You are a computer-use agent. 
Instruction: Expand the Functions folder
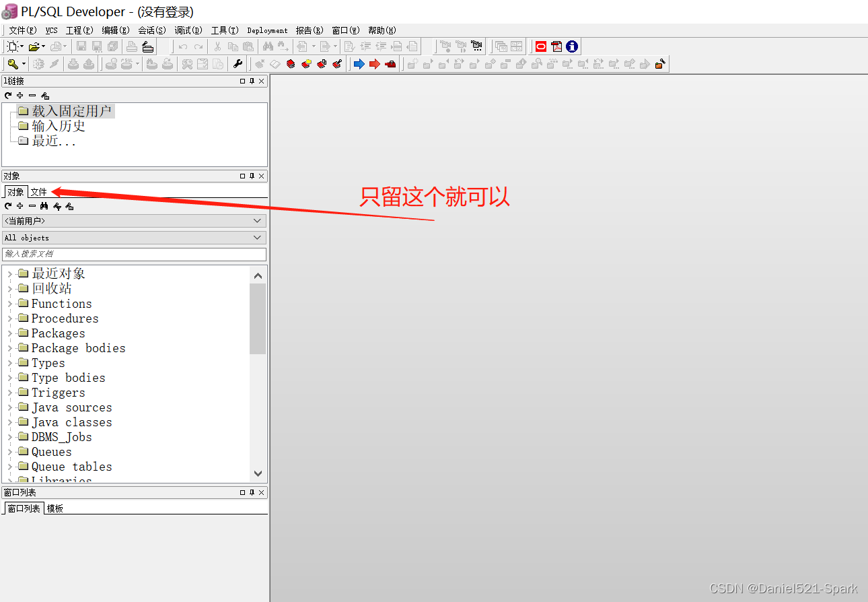(x=9, y=304)
